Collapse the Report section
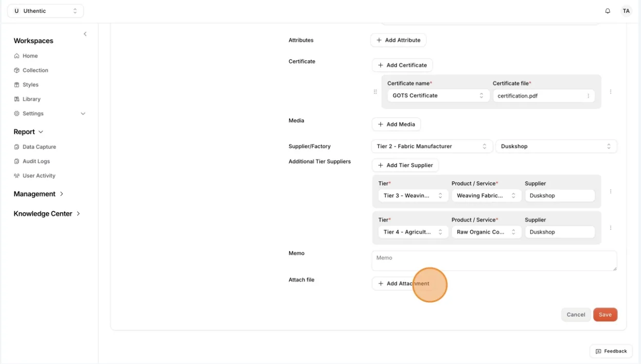641x364 pixels. (41, 132)
